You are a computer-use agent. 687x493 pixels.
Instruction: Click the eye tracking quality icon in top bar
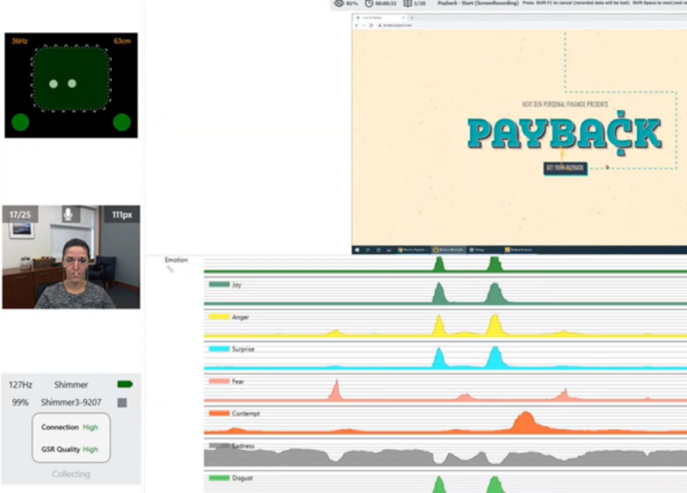(339, 4)
